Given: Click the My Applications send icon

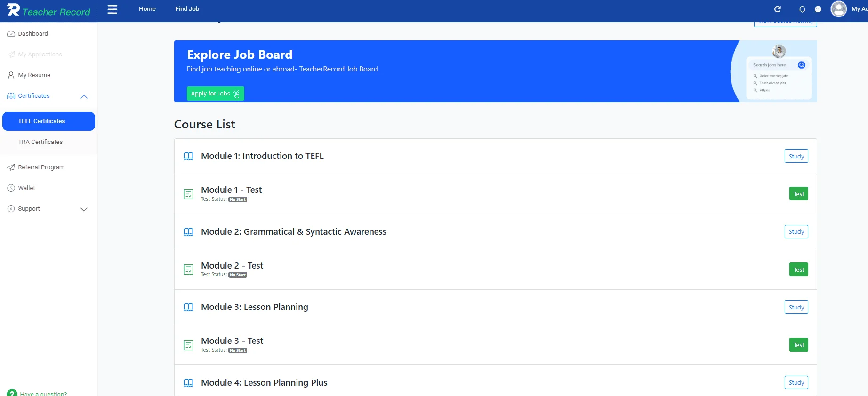Looking at the screenshot, I should (11, 55).
